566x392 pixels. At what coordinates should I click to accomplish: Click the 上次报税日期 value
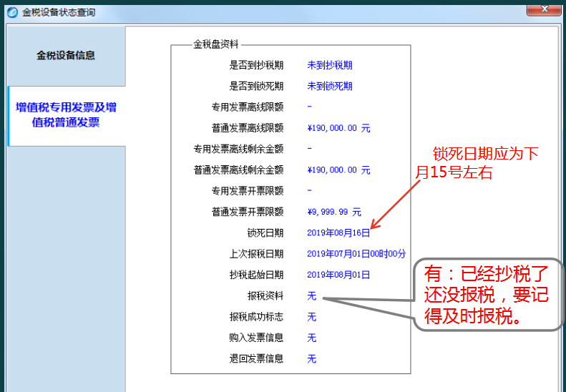pyautogui.click(x=356, y=253)
